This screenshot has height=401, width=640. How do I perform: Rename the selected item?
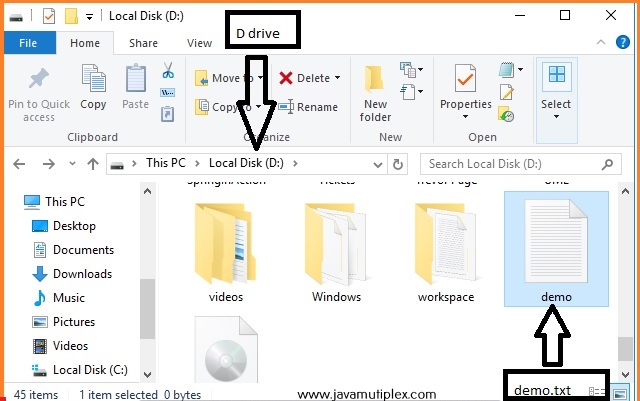[x=308, y=107]
